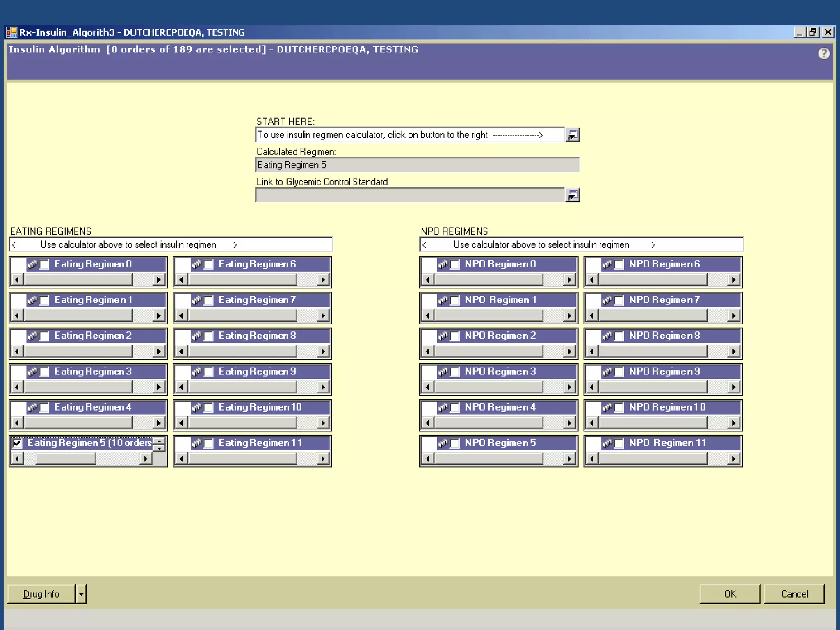The image size is (840, 630).
Task: Click the scrollbar thumb under Eating Regimen 2
Action: click(x=78, y=351)
